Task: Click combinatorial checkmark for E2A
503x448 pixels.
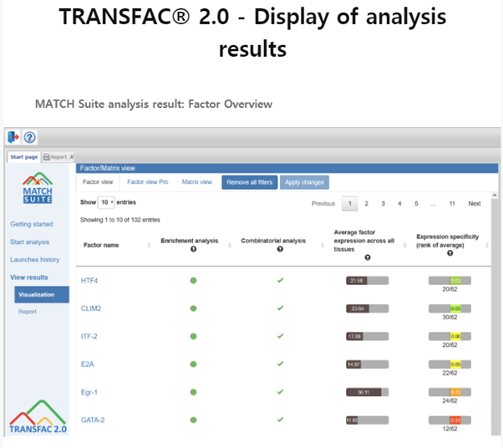Action: (x=281, y=364)
